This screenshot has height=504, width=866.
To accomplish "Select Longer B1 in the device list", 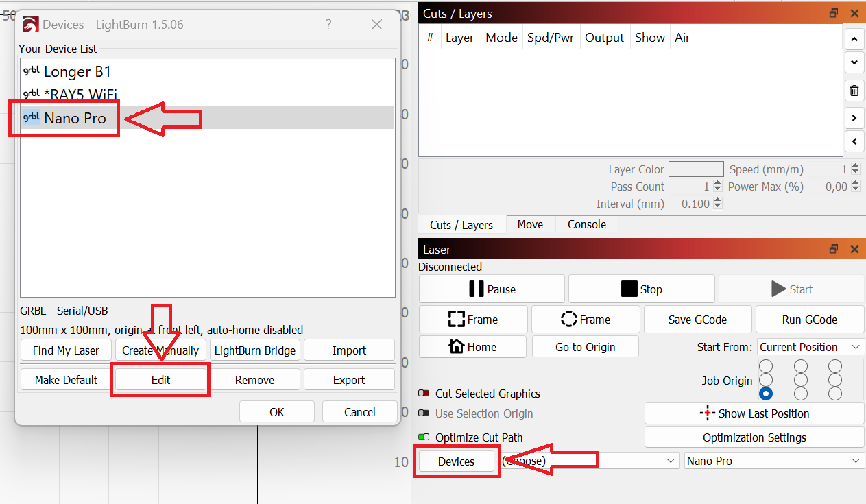I will coord(77,71).
